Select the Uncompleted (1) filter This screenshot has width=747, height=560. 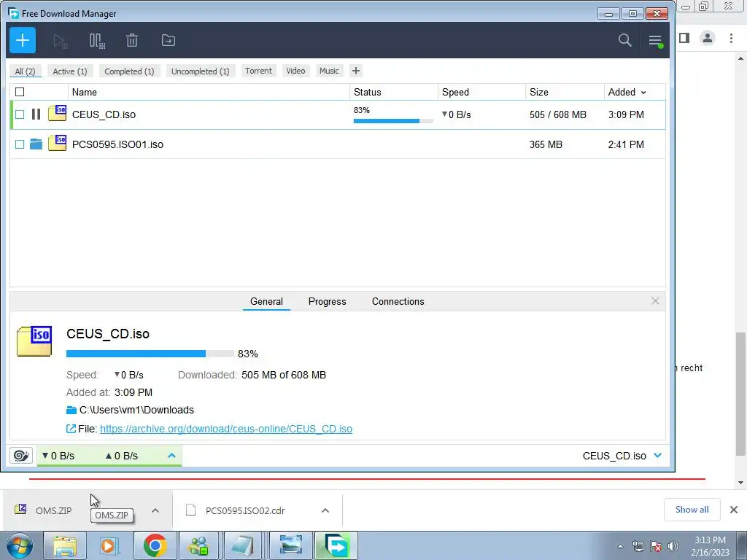pyautogui.click(x=200, y=71)
